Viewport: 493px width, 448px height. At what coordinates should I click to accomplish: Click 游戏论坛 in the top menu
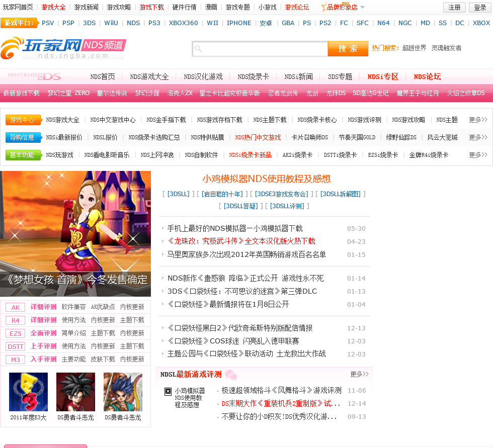pyautogui.click(x=297, y=7)
